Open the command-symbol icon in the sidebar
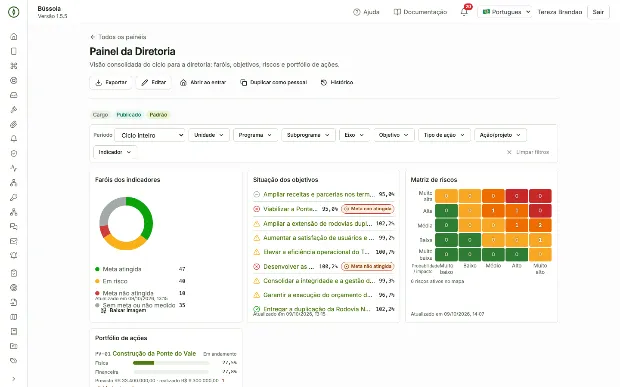The width and height of the screenshot is (620, 387). coord(13,66)
